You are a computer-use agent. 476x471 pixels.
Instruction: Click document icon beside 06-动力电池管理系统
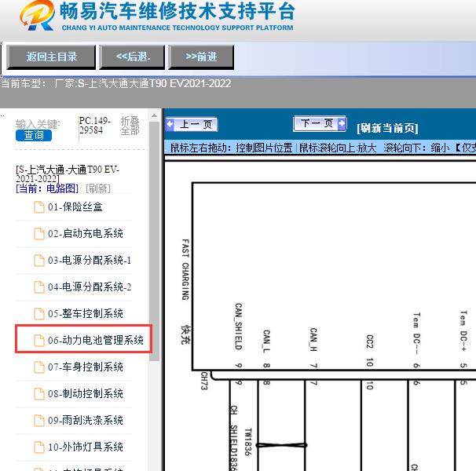(x=38, y=341)
